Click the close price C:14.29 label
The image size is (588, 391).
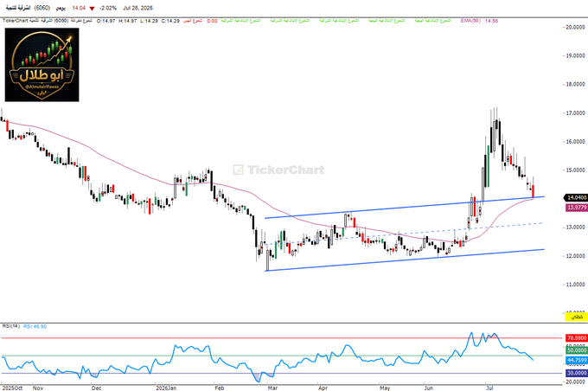170,21
